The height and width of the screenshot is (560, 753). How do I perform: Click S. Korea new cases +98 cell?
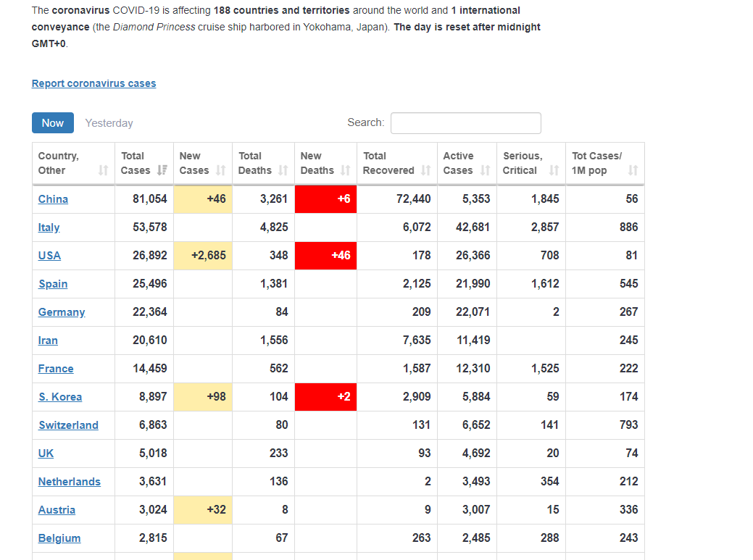click(203, 397)
